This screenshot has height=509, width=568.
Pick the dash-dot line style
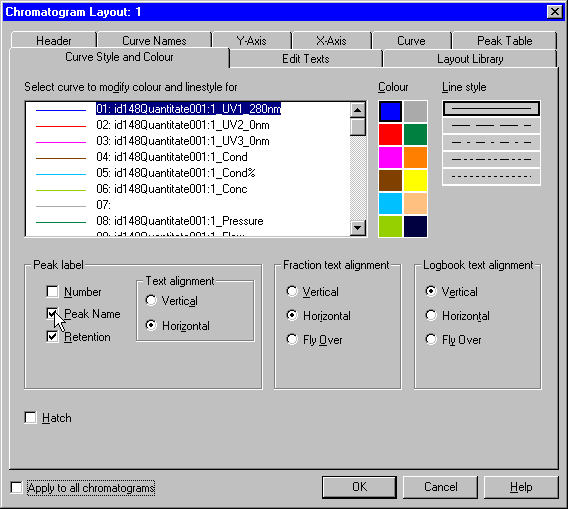(x=491, y=142)
